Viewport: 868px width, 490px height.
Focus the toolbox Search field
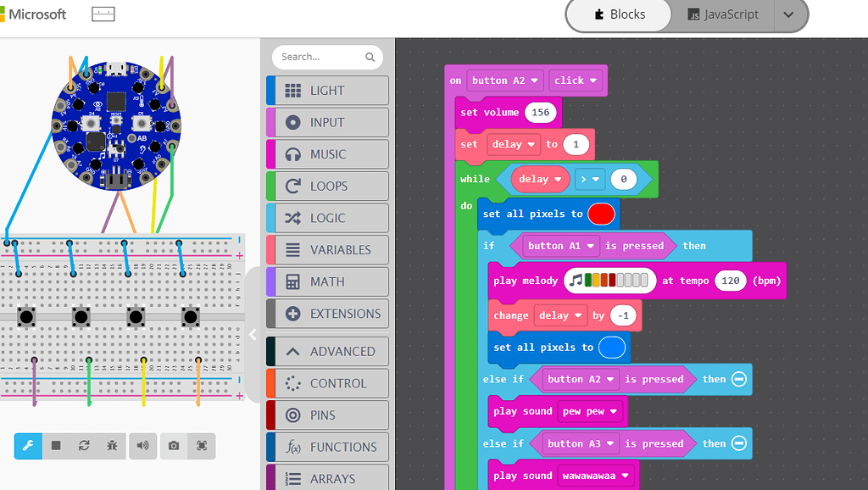tap(327, 57)
